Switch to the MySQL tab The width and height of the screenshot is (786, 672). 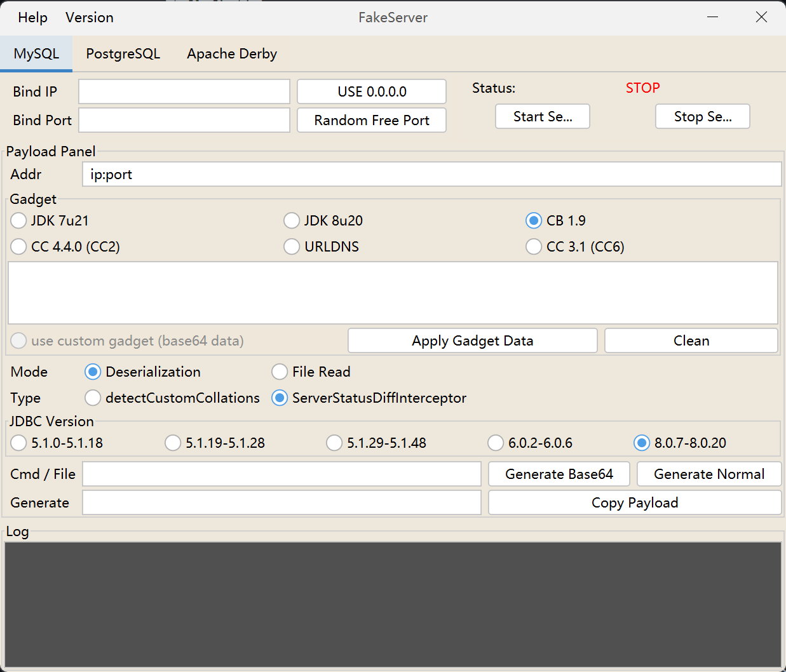36,54
